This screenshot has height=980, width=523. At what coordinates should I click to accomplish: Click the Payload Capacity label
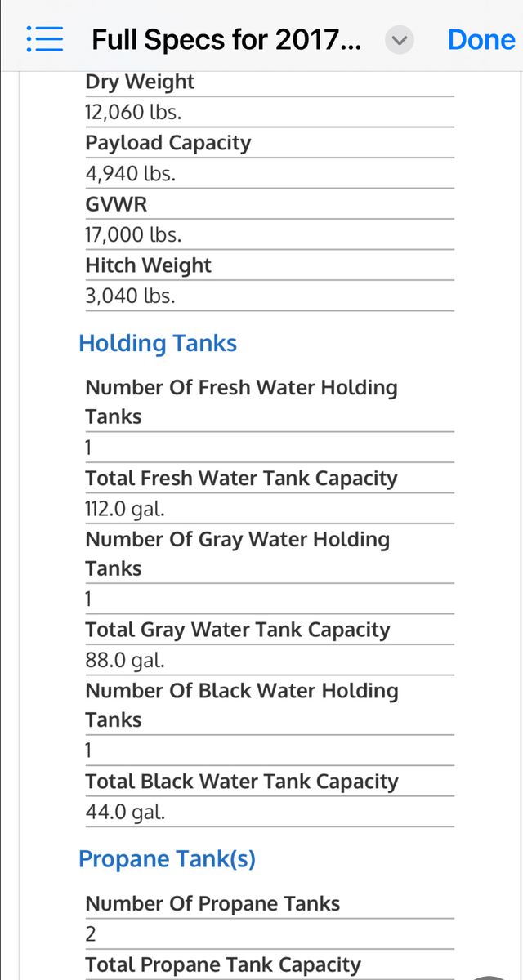tap(168, 143)
